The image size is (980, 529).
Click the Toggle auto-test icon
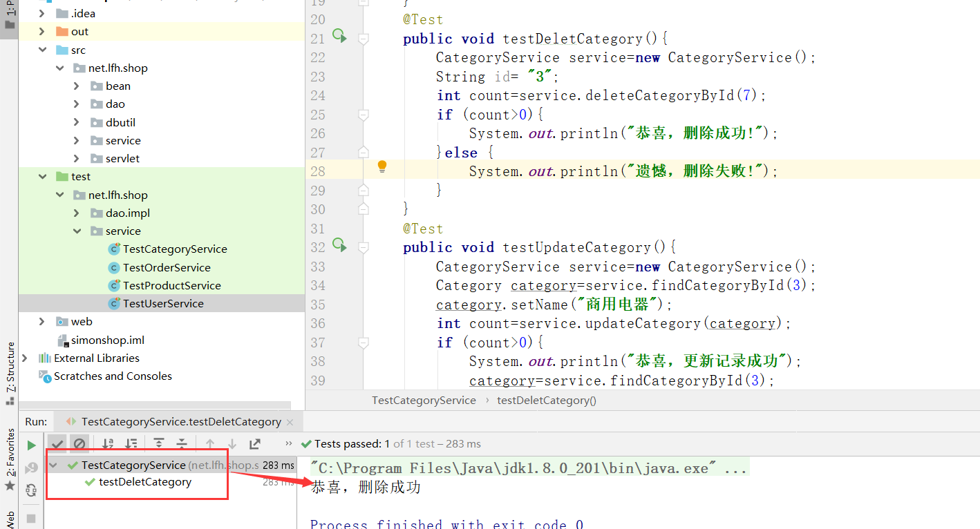point(31,490)
